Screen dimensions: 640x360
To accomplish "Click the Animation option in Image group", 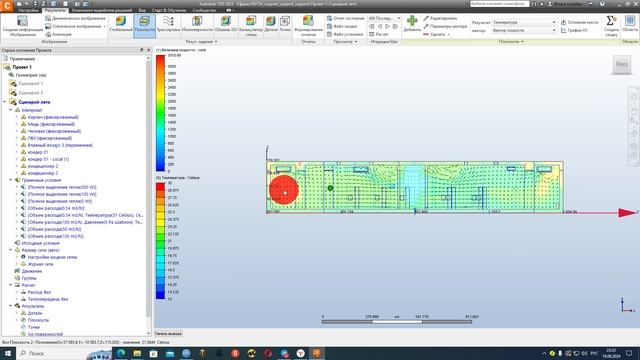I will (x=58, y=34).
